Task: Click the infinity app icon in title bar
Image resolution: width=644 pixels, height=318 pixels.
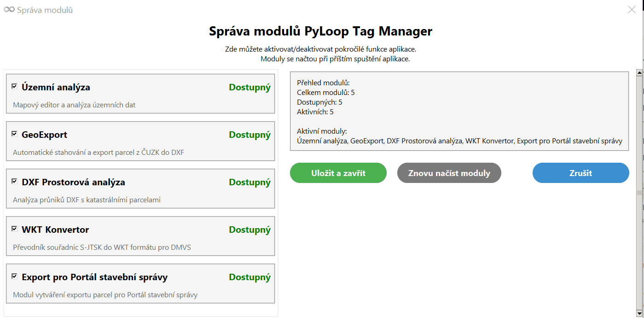Action: coord(9,10)
